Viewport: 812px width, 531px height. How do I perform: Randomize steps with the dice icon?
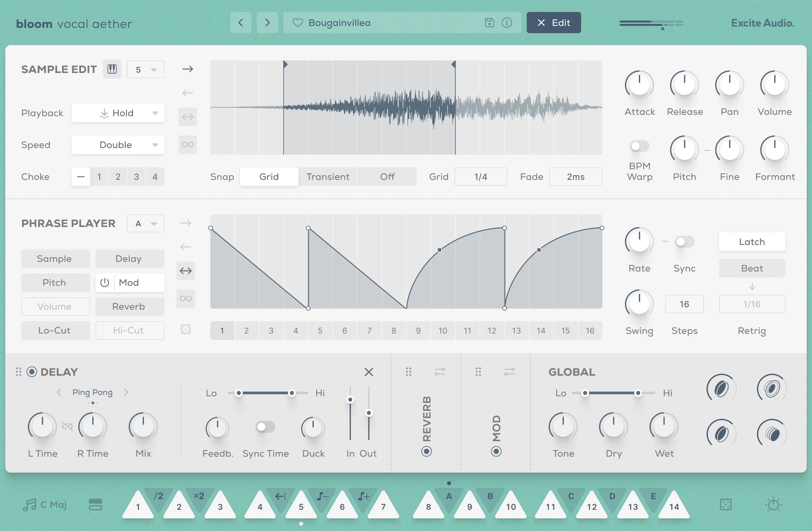point(186,330)
